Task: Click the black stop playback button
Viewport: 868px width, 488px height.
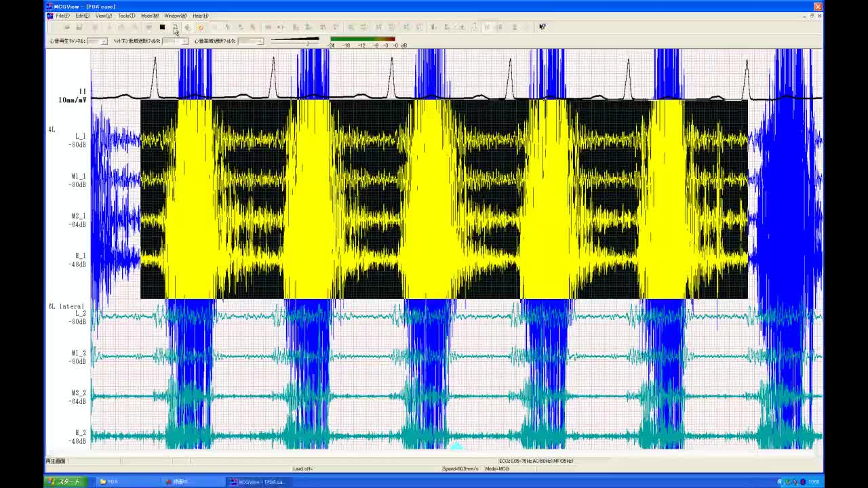Action: pos(162,27)
